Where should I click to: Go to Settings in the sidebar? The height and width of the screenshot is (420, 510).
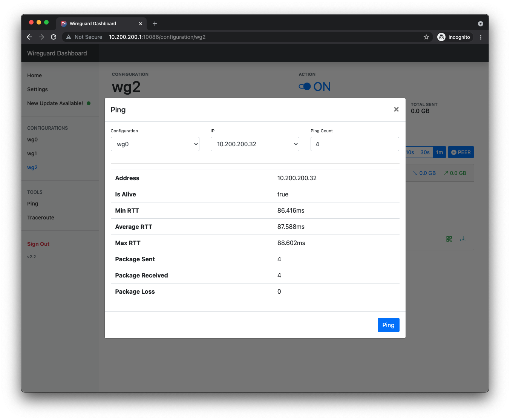click(x=37, y=89)
